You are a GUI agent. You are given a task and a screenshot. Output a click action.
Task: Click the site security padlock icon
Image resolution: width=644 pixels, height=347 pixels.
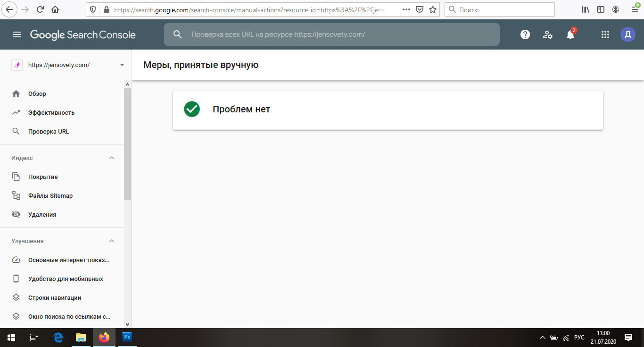coord(106,9)
